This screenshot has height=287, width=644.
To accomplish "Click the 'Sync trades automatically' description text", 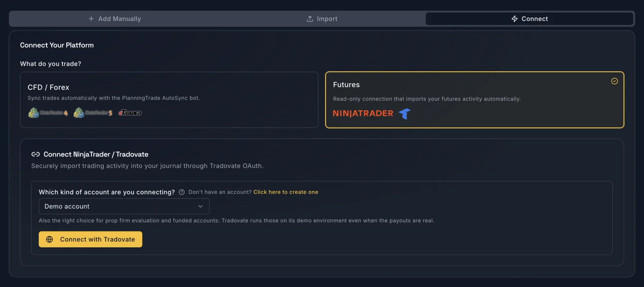I will (x=114, y=98).
